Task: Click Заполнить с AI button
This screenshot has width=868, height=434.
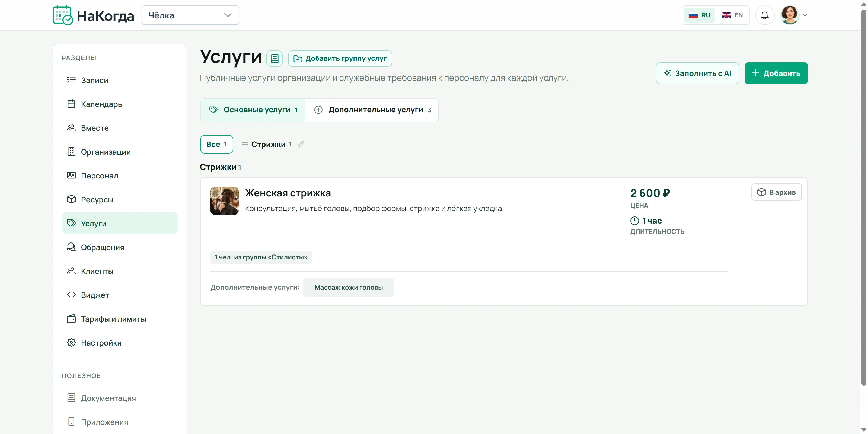Action: click(x=697, y=73)
